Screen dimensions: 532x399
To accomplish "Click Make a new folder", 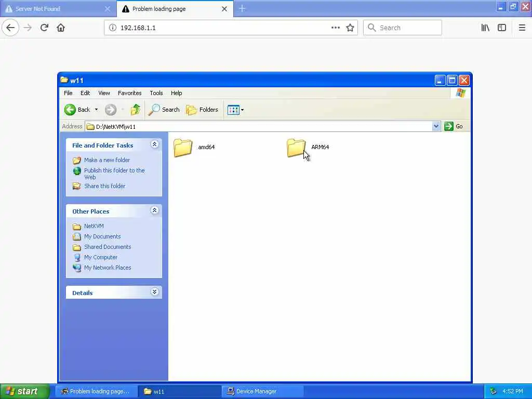I will coord(107,160).
